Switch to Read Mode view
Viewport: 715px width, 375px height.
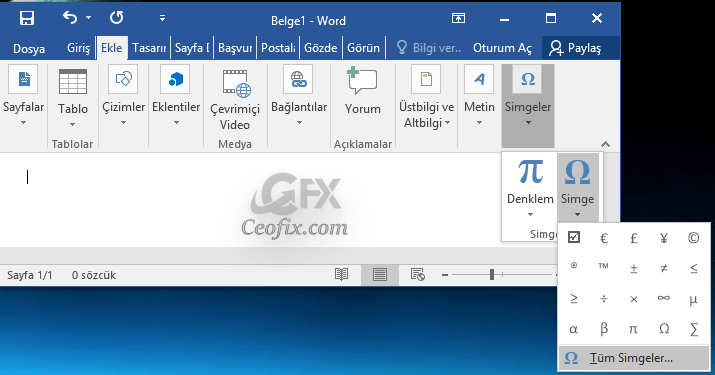(342, 275)
